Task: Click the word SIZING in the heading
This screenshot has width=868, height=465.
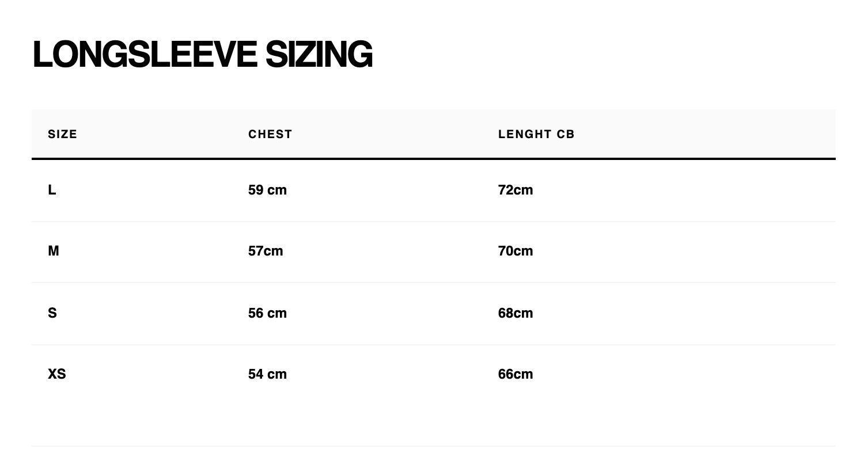Action: (x=319, y=55)
